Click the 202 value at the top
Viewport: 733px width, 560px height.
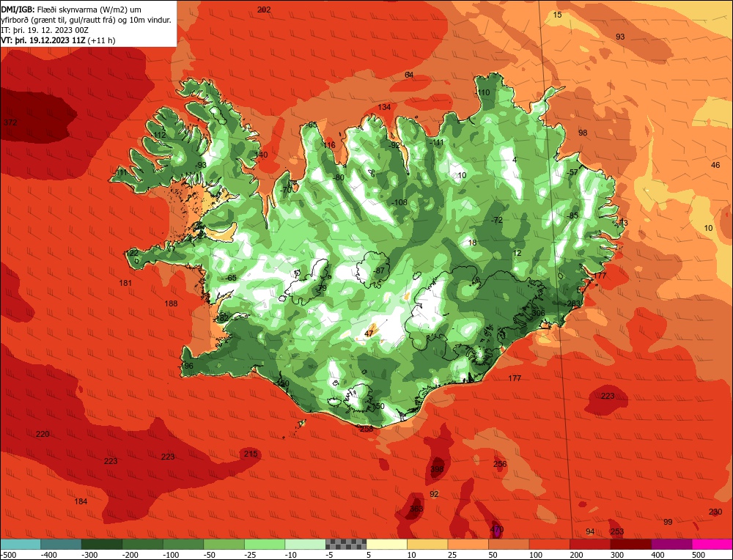(x=264, y=10)
